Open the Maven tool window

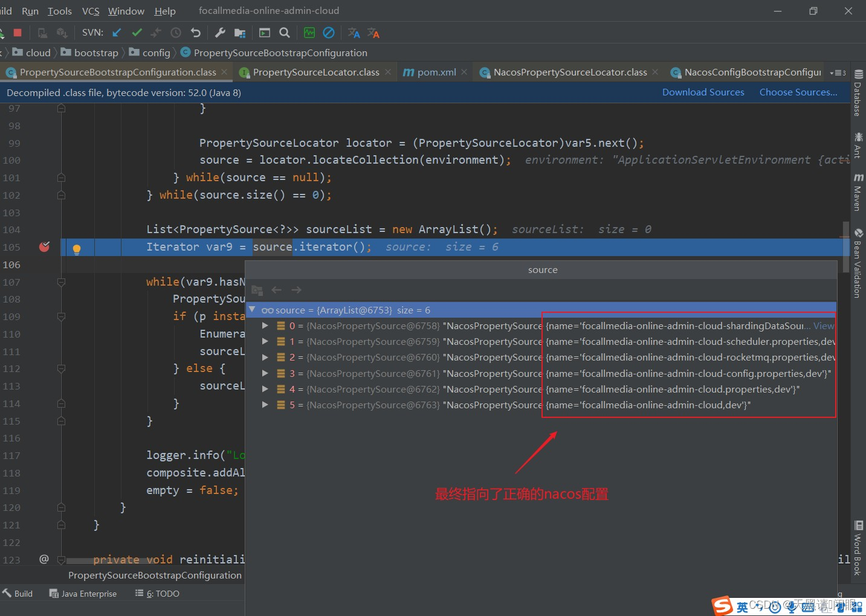858,192
